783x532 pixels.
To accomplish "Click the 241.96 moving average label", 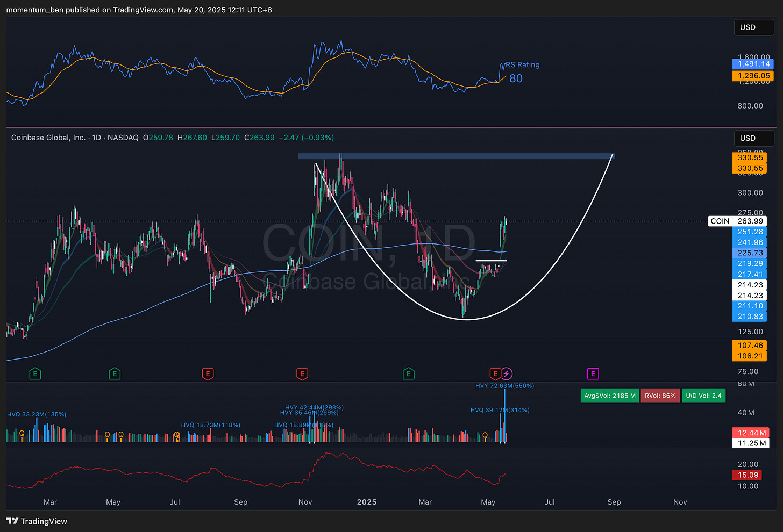I will [750, 242].
